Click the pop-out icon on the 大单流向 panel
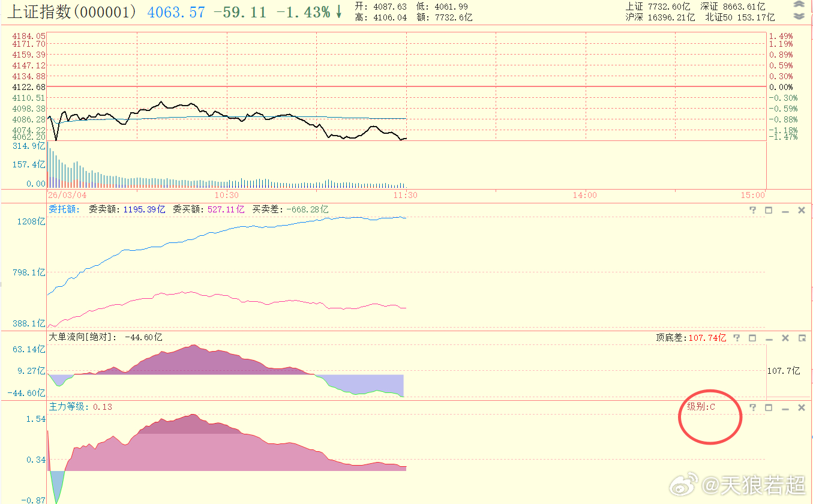 (802, 338)
